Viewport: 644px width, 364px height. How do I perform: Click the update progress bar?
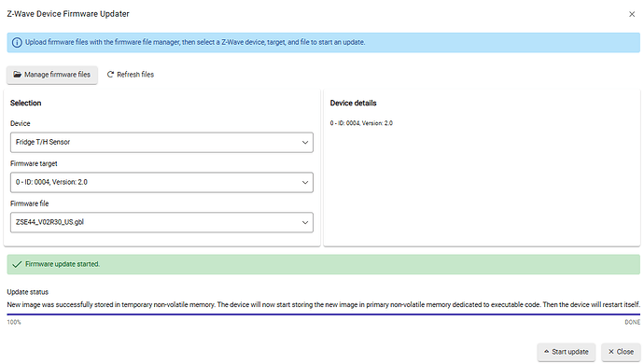[323, 315]
